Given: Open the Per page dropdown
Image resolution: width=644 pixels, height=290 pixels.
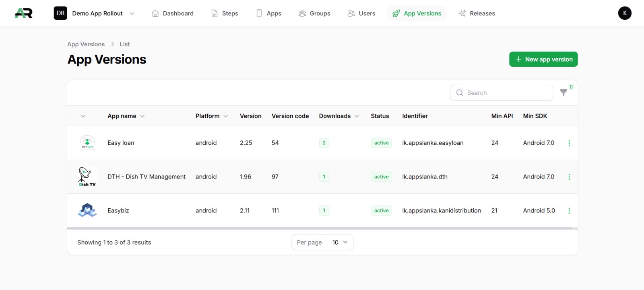Looking at the screenshot, I should 340,243.
